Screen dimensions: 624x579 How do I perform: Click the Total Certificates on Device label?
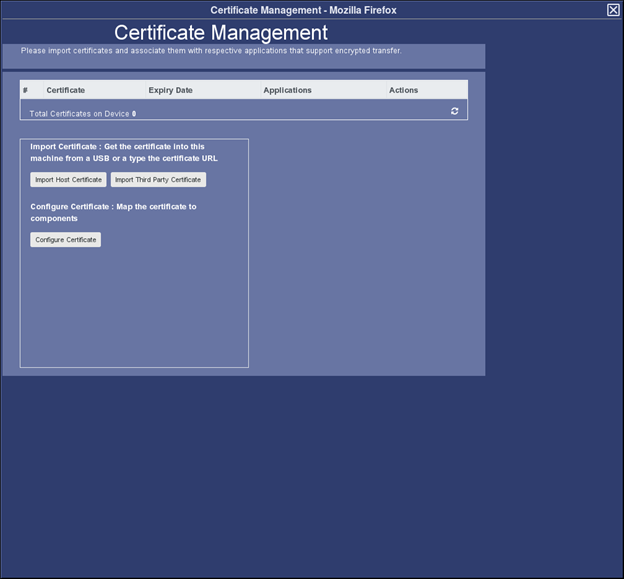(x=79, y=114)
